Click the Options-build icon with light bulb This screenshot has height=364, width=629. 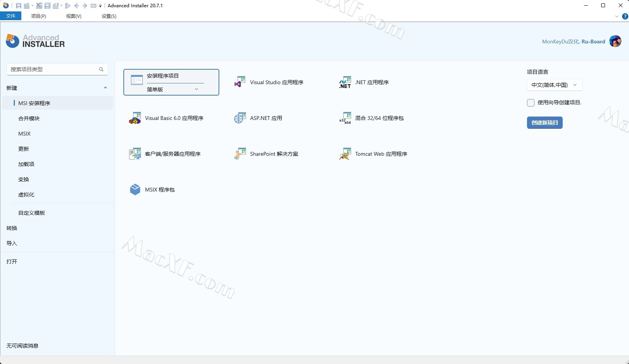[x=56, y=6]
